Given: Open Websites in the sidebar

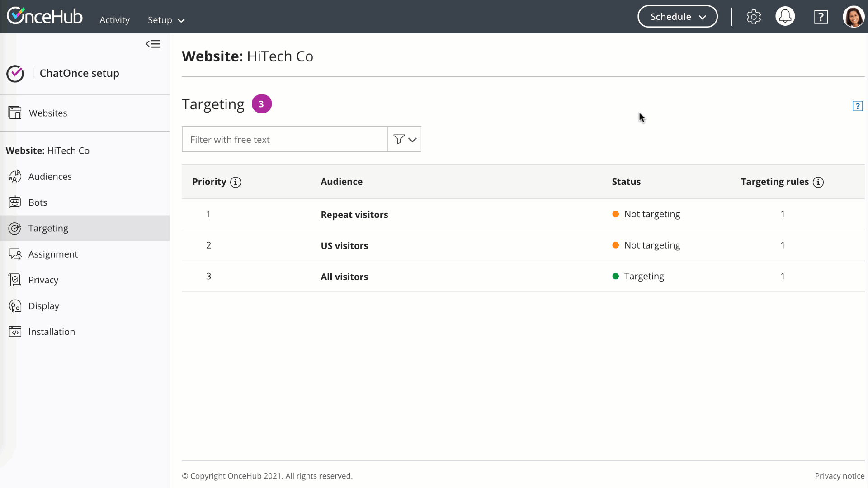Looking at the screenshot, I should coord(47,113).
